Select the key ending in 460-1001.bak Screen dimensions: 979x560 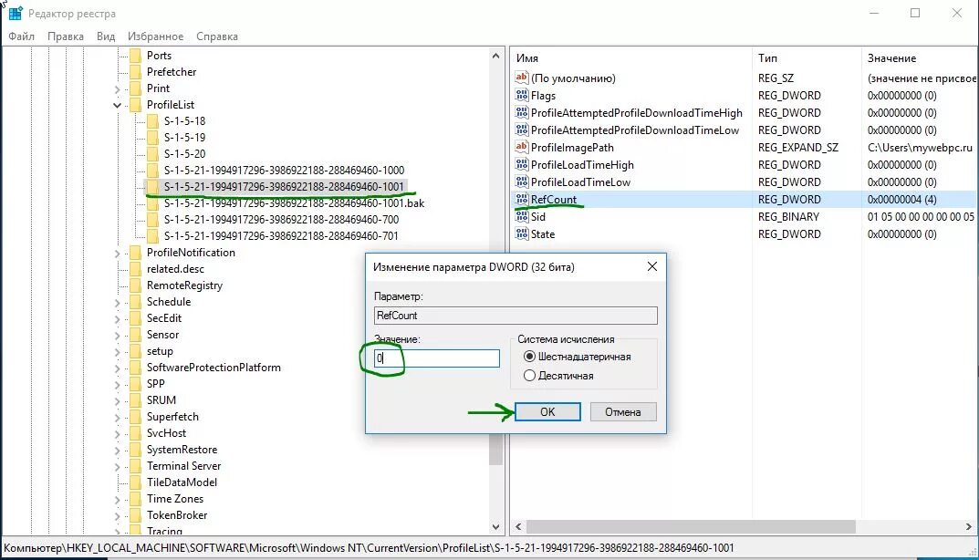(294, 202)
